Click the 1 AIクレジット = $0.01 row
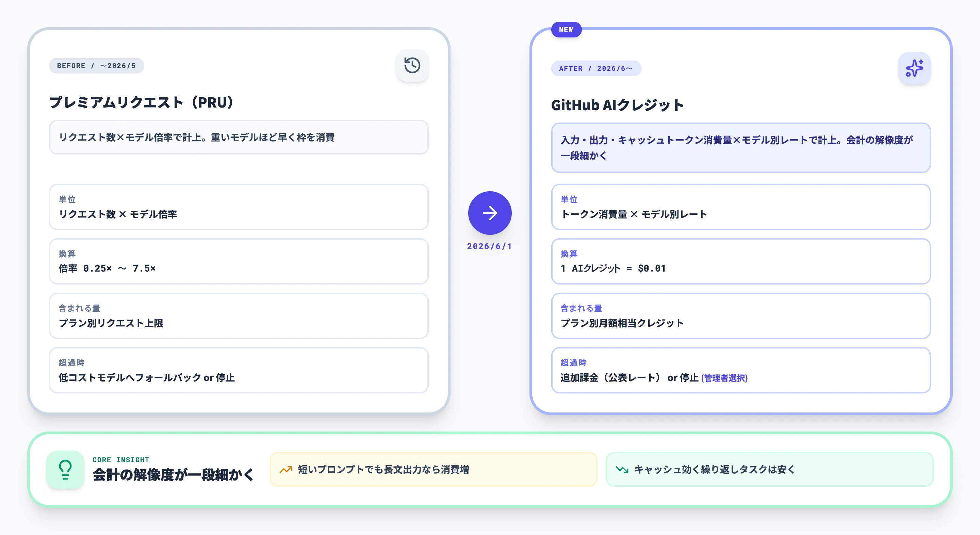 [x=741, y=261]
